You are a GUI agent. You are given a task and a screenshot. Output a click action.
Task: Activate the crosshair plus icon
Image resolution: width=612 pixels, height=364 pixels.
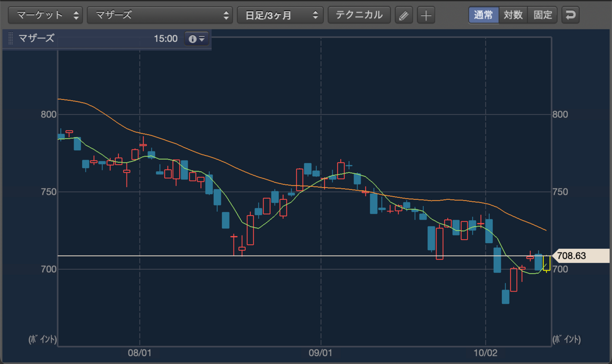click(426, 15)
